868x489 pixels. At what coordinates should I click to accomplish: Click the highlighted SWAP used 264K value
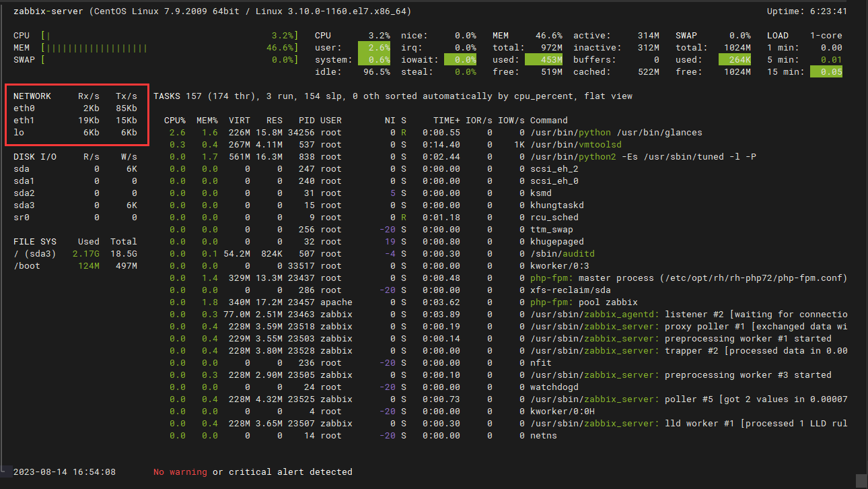pos(735,60)
